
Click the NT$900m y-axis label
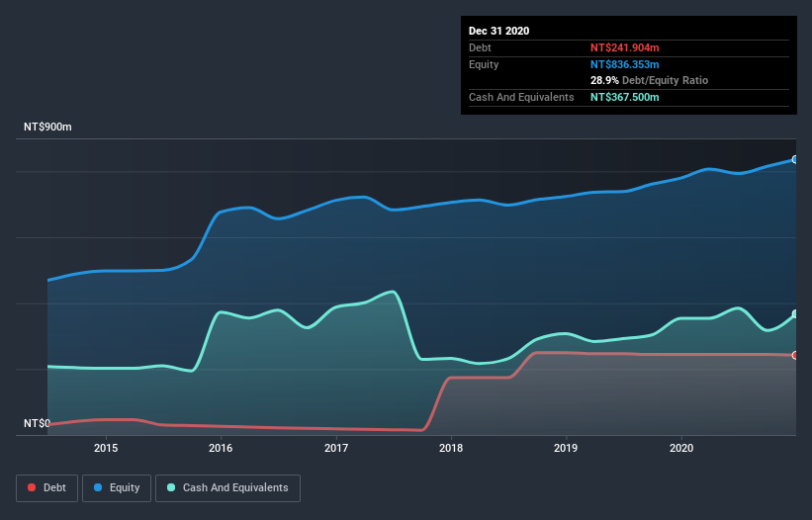(47, 127)
